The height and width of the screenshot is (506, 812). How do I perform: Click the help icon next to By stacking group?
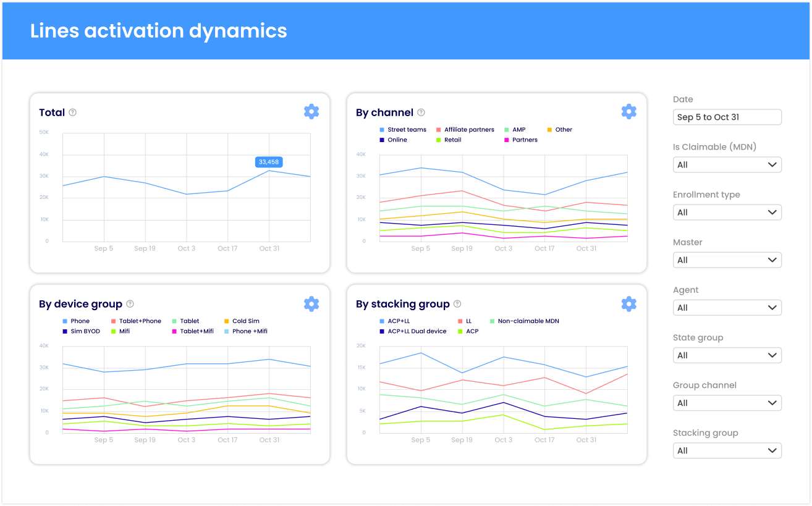coord(457,304)
